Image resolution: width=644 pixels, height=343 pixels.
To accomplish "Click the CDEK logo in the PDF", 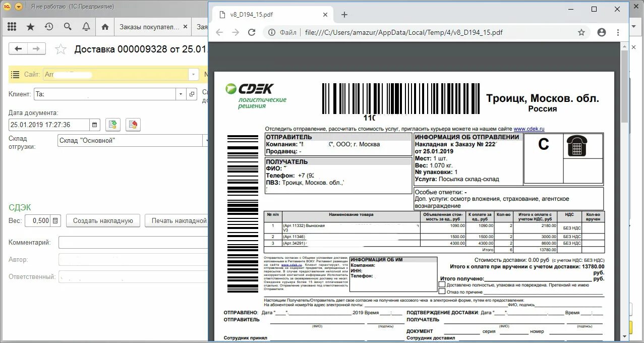I will (256, 95).
